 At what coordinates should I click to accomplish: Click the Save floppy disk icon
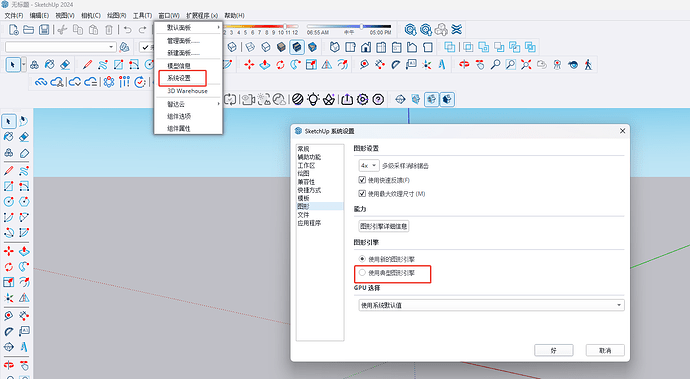[44, 29]
